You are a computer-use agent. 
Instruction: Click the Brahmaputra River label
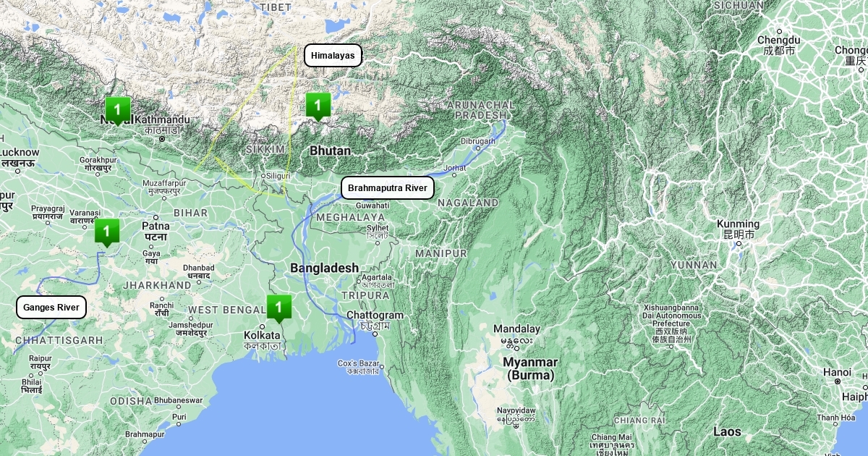coord(388,188)
